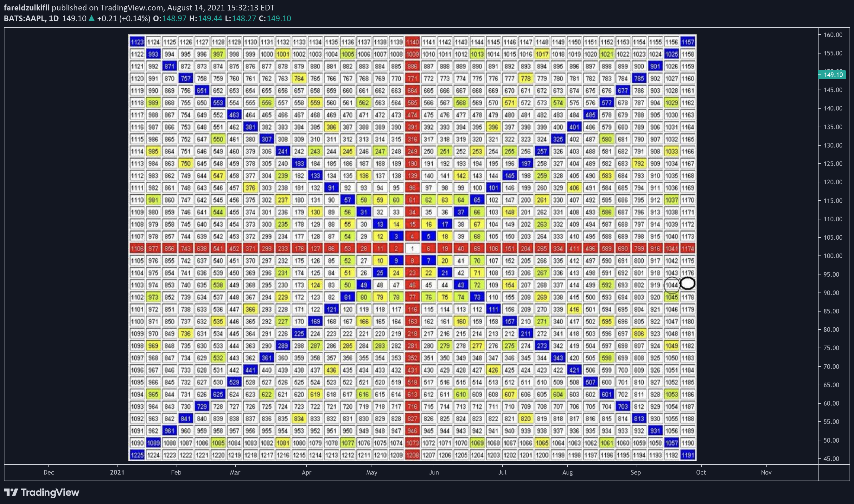The width and height of the screenshot is (854, 504).
Task: Click the blue cell 273
Action: point(542,346)
